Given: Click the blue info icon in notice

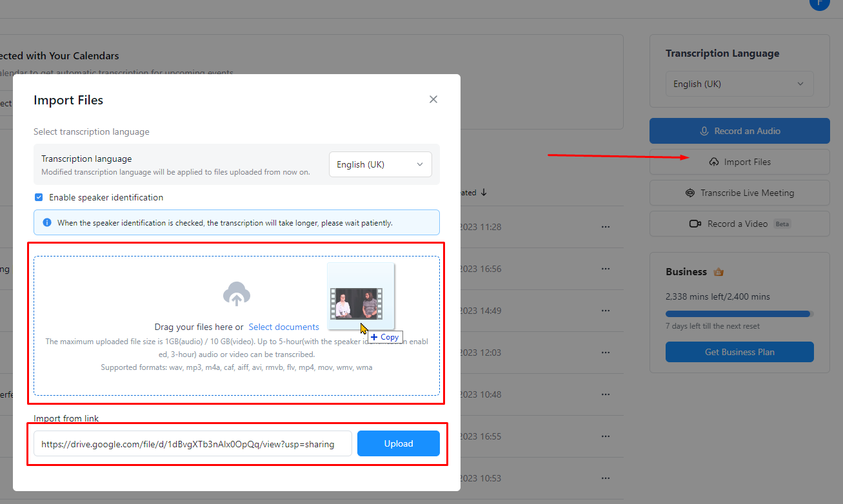Looking at the screenshot, I should click(x=47, y=222).
